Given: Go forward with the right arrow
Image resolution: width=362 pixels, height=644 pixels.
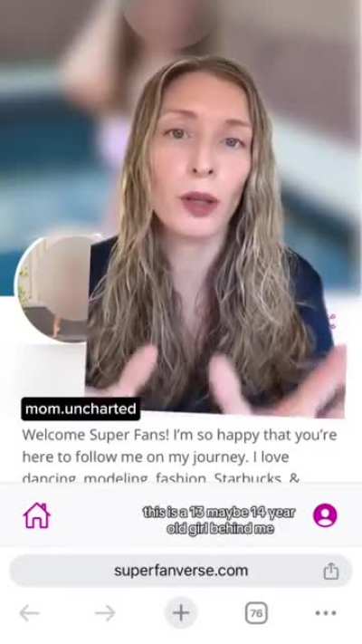Looking at the screenshot, I should [105, 613].
